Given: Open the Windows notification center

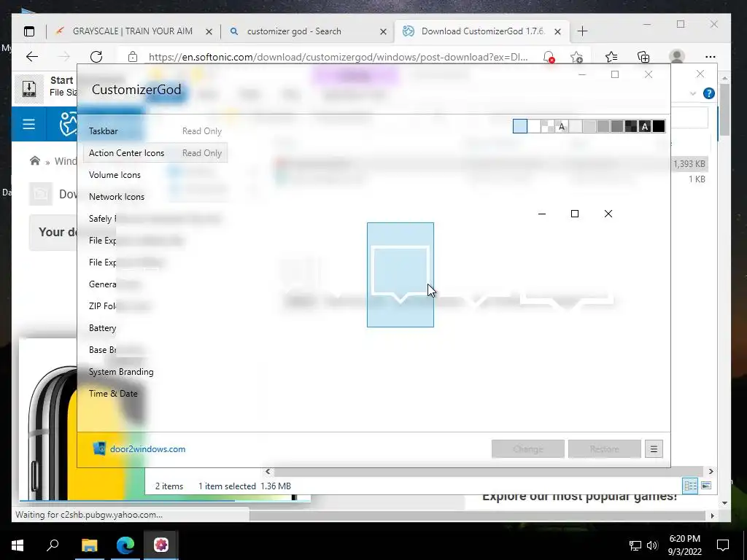Looking at the screenshot, I should pyautogui.click(x=723, y=545).
